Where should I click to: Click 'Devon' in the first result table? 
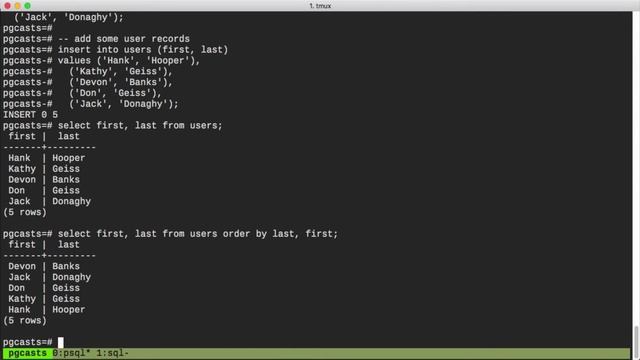point(22,180)
